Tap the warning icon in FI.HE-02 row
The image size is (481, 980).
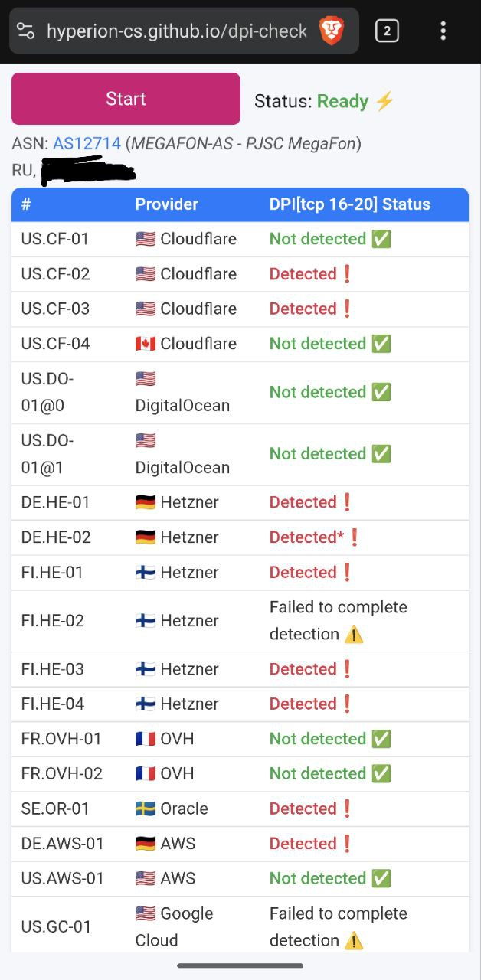[x=353, y=635]
